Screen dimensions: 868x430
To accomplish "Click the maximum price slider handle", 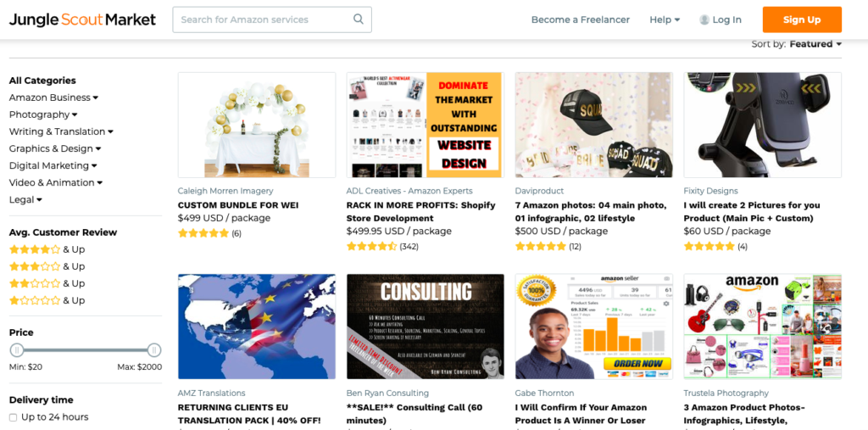I will (x=154, y=350).
